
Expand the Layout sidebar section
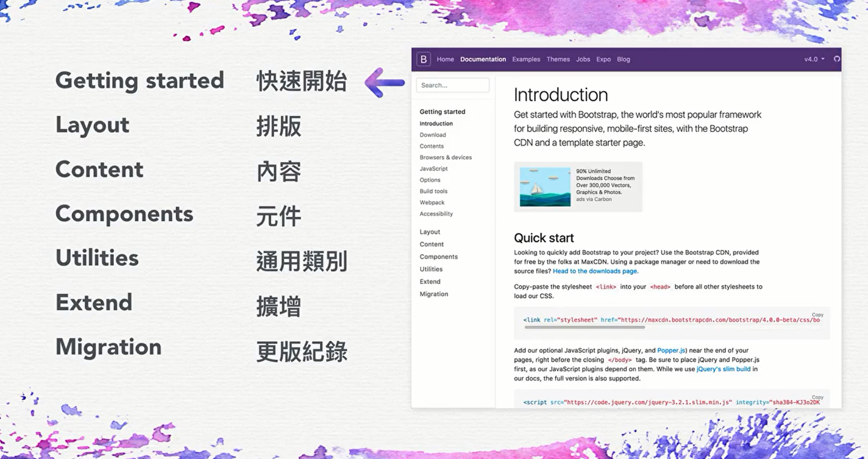(430, 232)
